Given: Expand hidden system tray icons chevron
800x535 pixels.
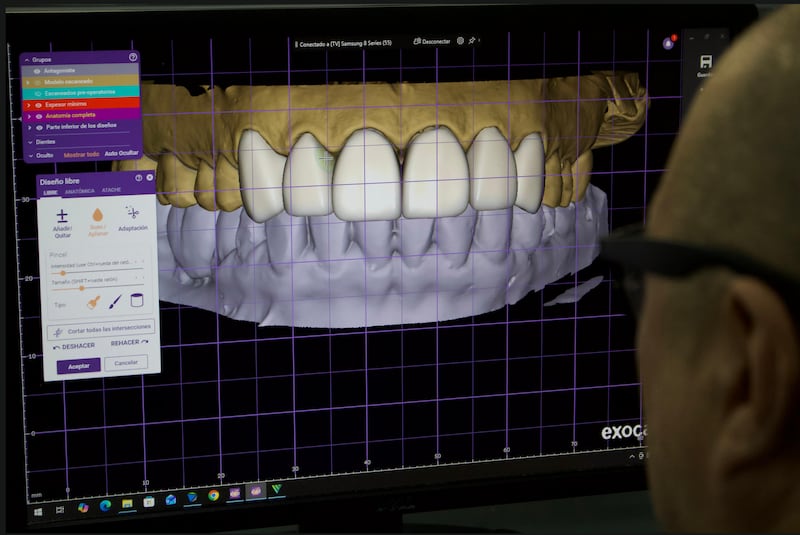Looking at the screenshot, I should point(632,456).
